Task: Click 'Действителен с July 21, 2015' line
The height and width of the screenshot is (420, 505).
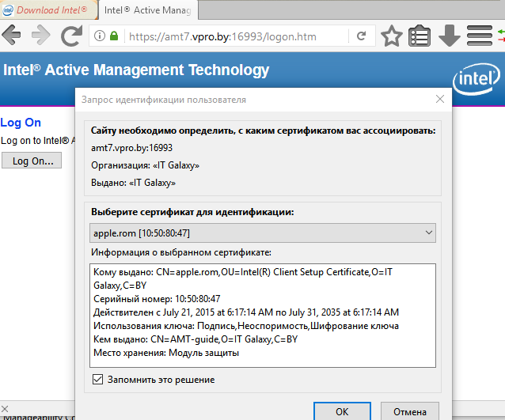Action: pos(246,312)
